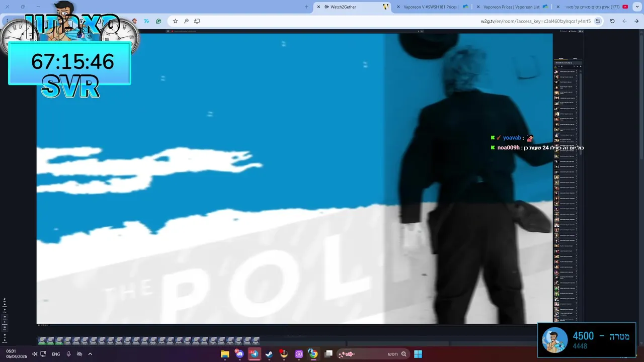Open Task View from the taskbar
Viewport: 644px width, 362px height.
pos(329,354)
